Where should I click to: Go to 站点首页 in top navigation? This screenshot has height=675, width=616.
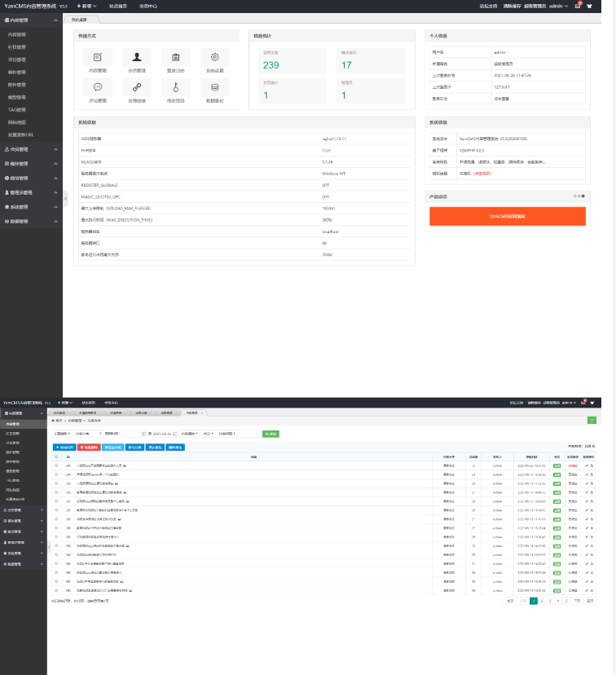(x=119, y=5)
